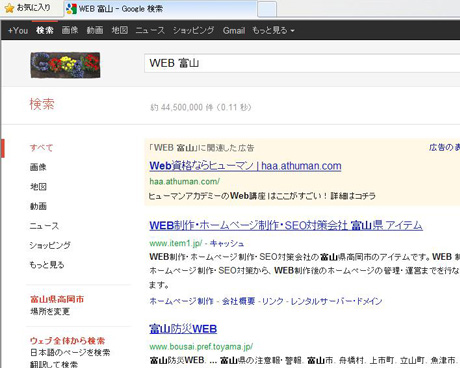
Task: Click the ヒューマンアカデミーのWeb講座 ad description
Action: click(x=262, y=196)
